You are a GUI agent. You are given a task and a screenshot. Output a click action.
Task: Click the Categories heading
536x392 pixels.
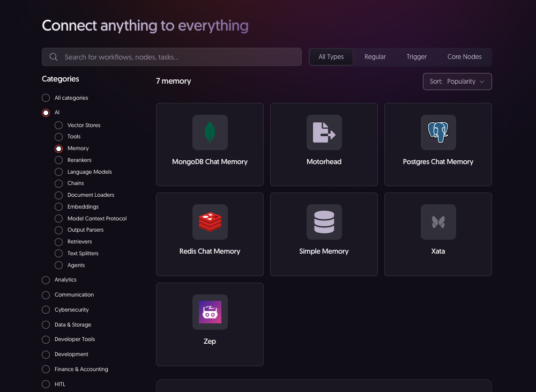click(x=61, y=79)
